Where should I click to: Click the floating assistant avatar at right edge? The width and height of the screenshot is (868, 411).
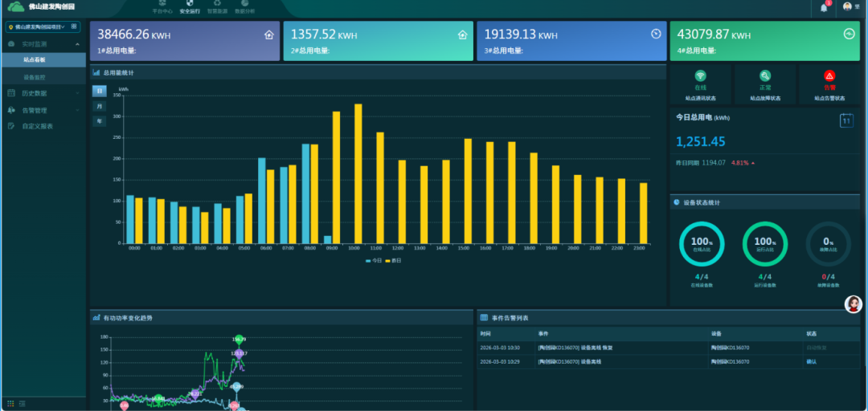853,303
